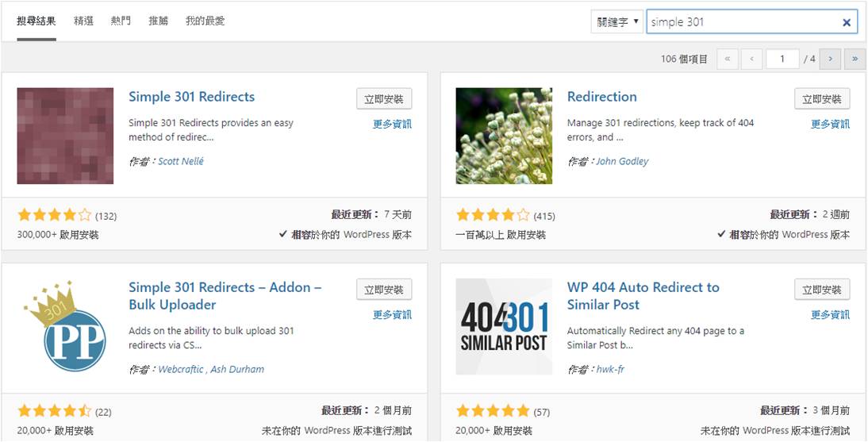Go to previous page of results

point(751,59)
